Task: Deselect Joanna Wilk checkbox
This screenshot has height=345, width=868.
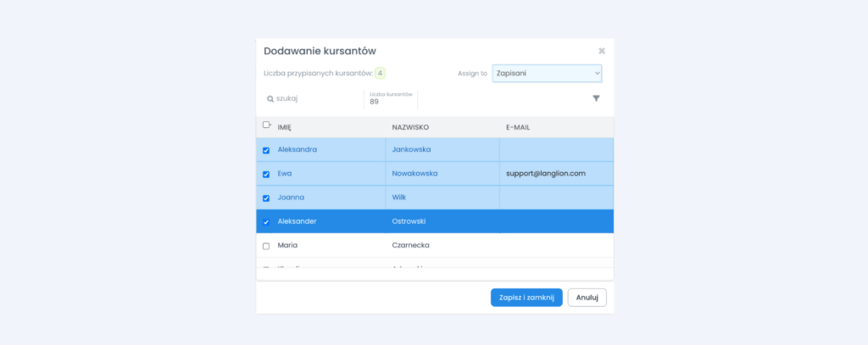Action: pos(266,198)
